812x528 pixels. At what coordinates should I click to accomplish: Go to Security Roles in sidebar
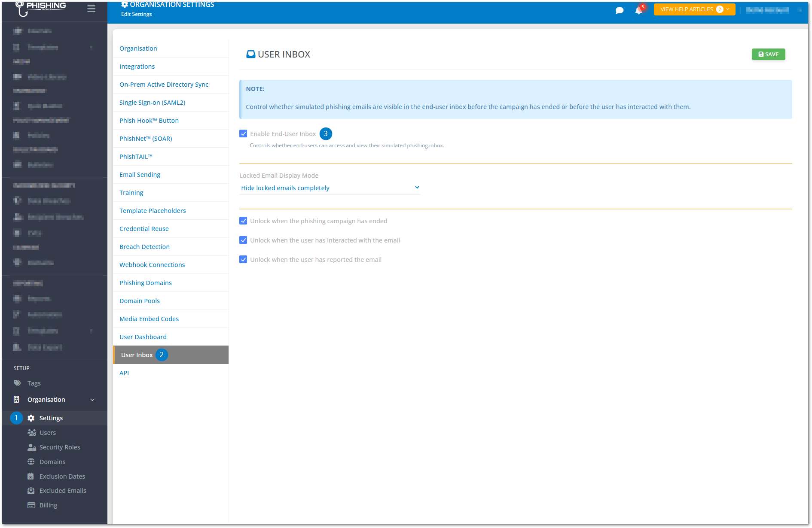[x=60, y=447]
